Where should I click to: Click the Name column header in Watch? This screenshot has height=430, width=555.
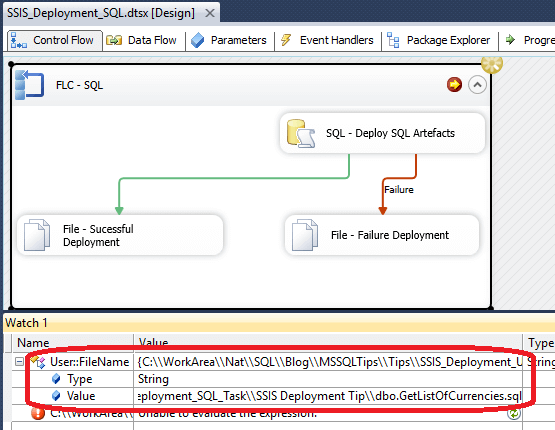pyautogui.click(x=72, y=343)
